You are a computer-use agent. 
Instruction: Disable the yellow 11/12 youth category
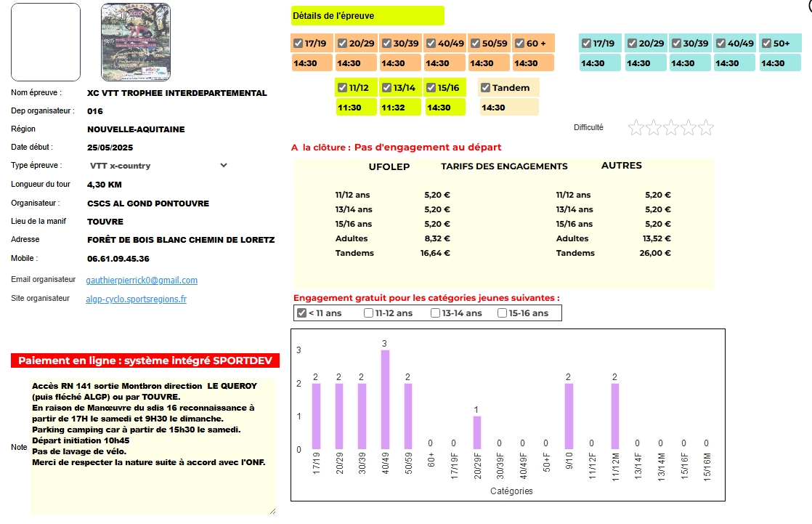pos(342,88)
